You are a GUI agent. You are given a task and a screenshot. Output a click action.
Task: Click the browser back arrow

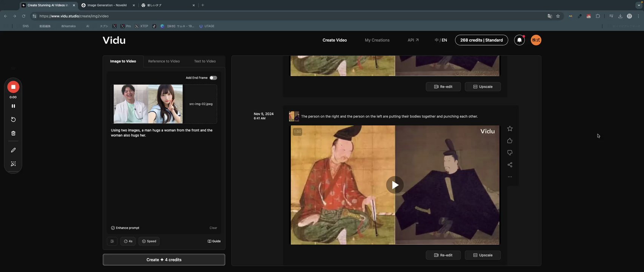(6, 16)
